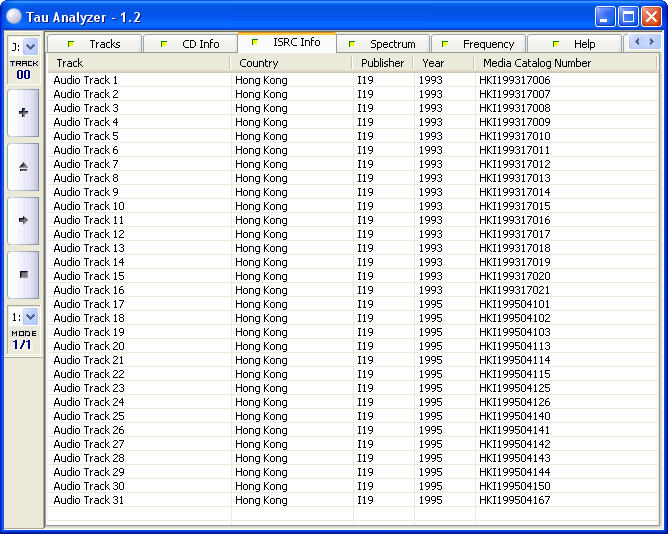Sort by the Track column header

140,63
